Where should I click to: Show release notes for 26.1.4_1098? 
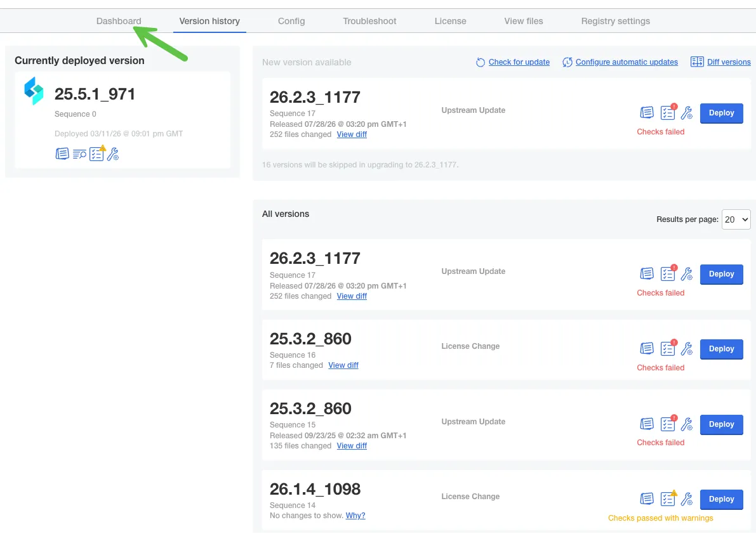tap(647, 499)
